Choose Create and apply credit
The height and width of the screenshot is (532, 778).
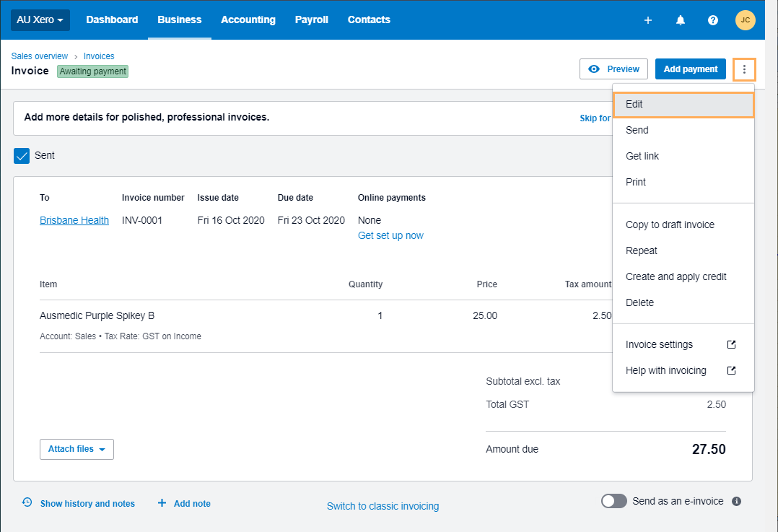(x=683, y=276)
